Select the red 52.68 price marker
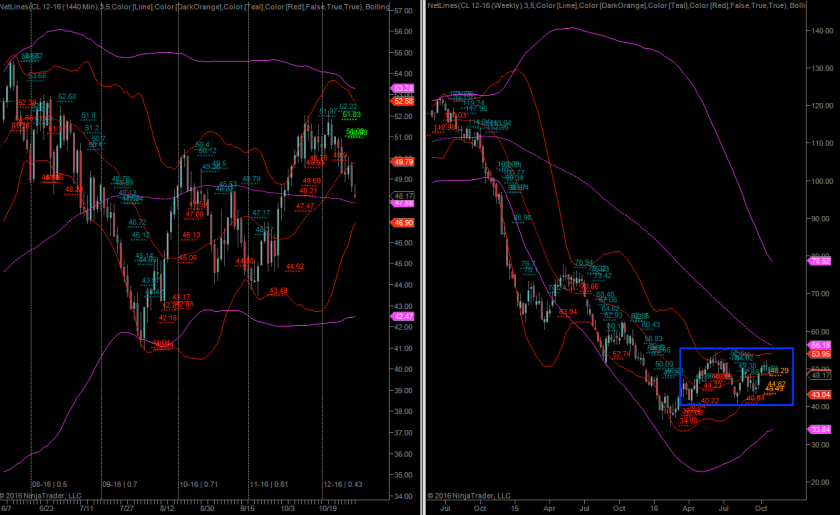840x515 pixels. pos(404,101)
